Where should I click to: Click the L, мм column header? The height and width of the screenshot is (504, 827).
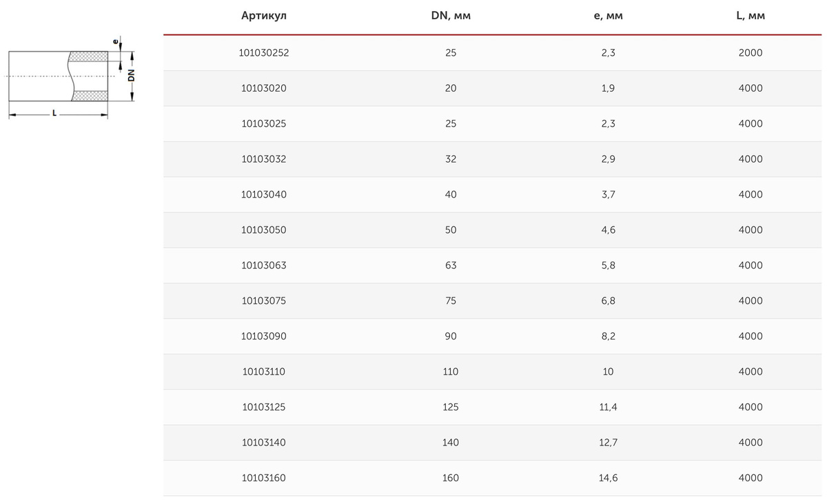751,17
